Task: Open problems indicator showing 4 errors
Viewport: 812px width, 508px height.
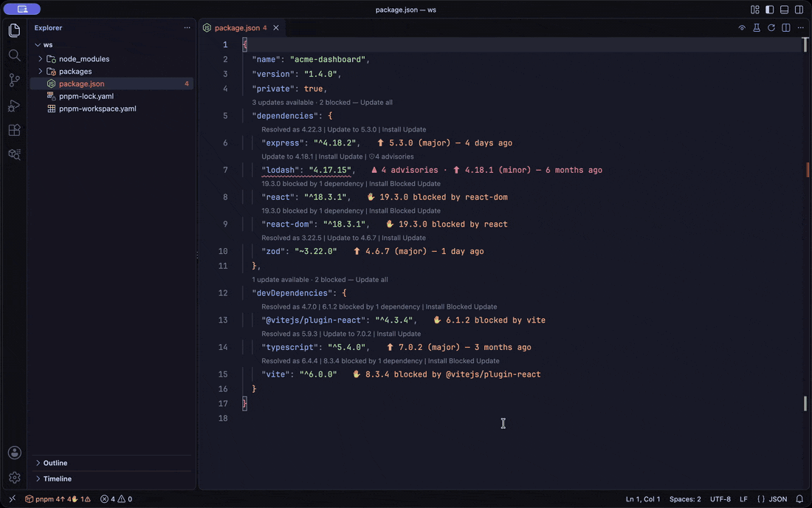Action: coord(116,499)
